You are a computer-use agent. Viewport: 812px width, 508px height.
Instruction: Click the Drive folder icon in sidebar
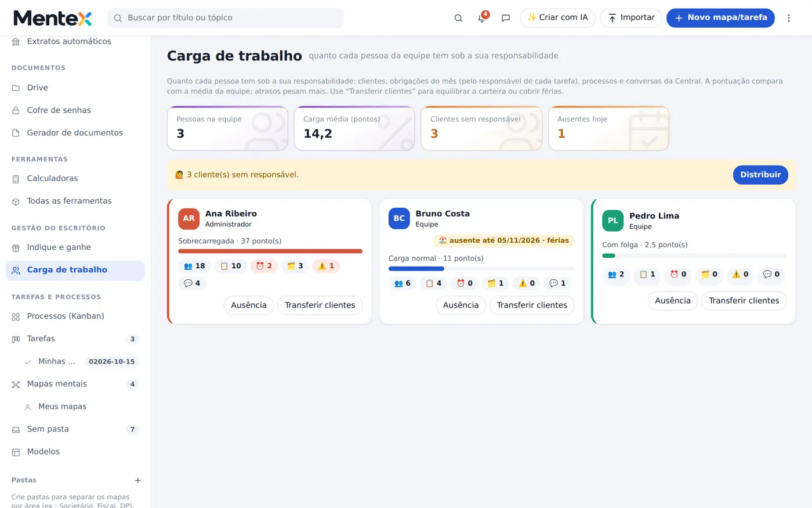pos(16,88)
